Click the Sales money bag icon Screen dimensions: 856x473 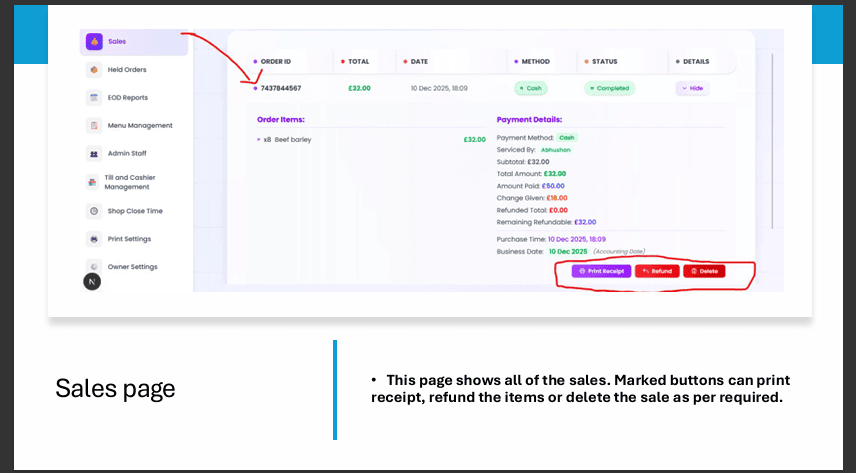pyautogui.click(x=94, y=42)
